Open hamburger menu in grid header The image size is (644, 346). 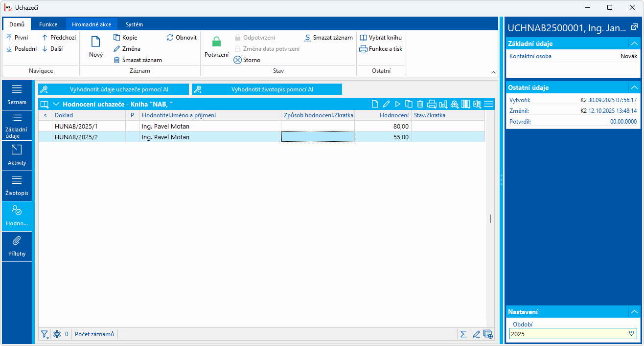point(488,104)
